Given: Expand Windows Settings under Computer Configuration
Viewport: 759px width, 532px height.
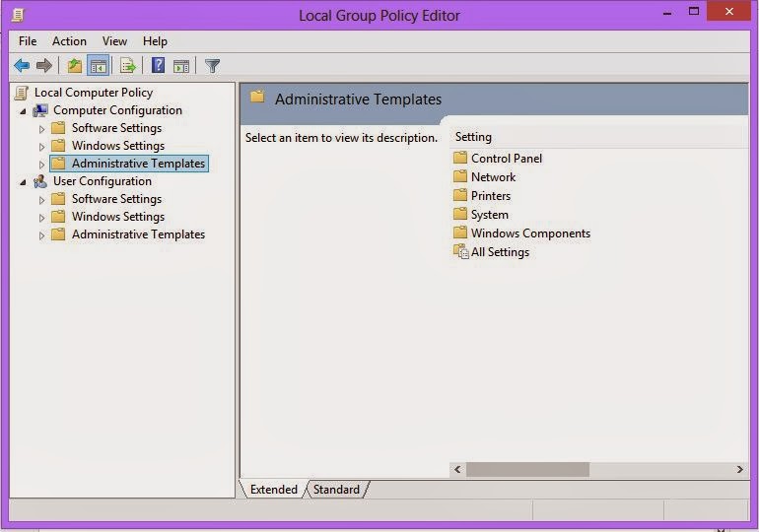Looking at the screenshot, I should pos(41,147).
